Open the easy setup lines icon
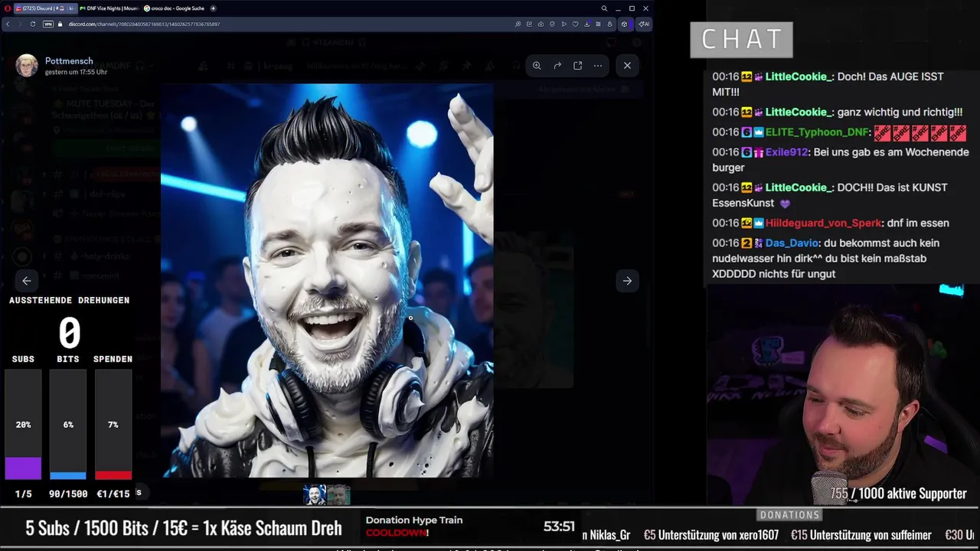Image resolution: width=980 pixels, height=551 pixels. pos(598,24)
